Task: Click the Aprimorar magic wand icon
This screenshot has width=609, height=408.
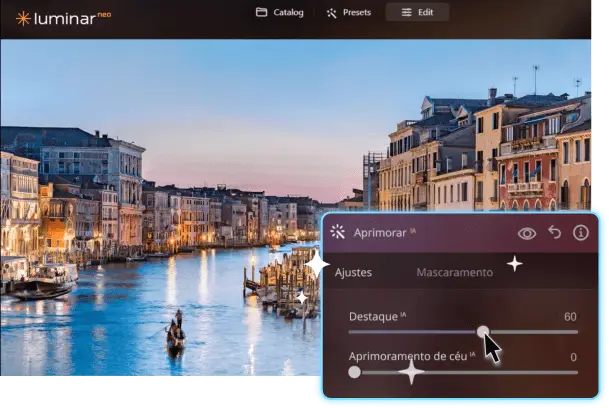Action: point(337,232)
